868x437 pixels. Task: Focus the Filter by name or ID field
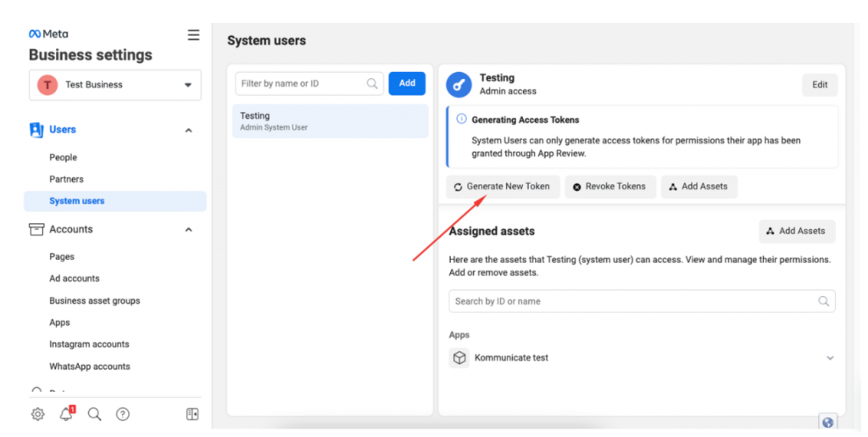pos(309,84)
